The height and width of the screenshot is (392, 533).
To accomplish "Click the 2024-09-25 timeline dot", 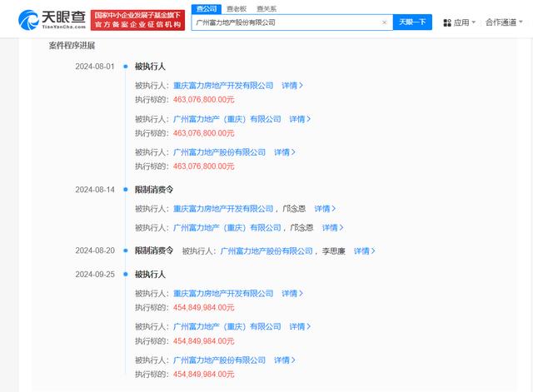I will click(x=126, y=274).
